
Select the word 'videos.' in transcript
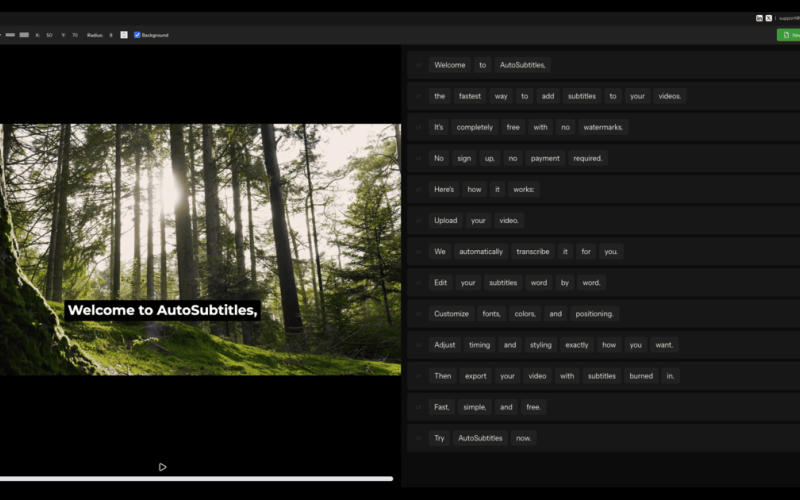669,96
